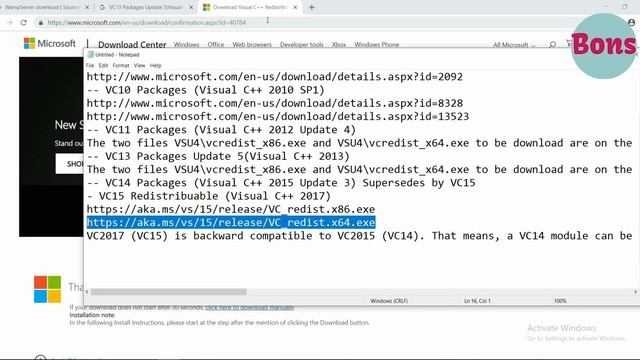This screenshot has width=640, height=360.
Task: Open Windows Phone nav link
Action: click(x=377, y=44)
